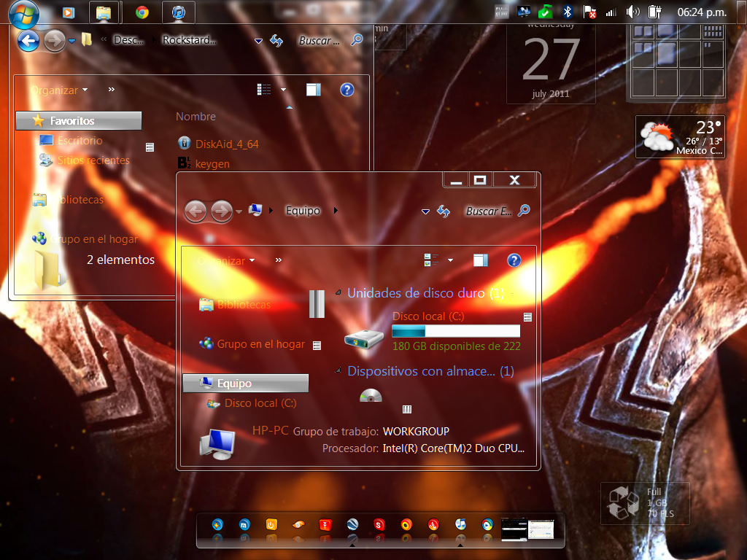Click the green safely remove hardware tray icon
Screen dimensions: 747x560
click(546, 12)
